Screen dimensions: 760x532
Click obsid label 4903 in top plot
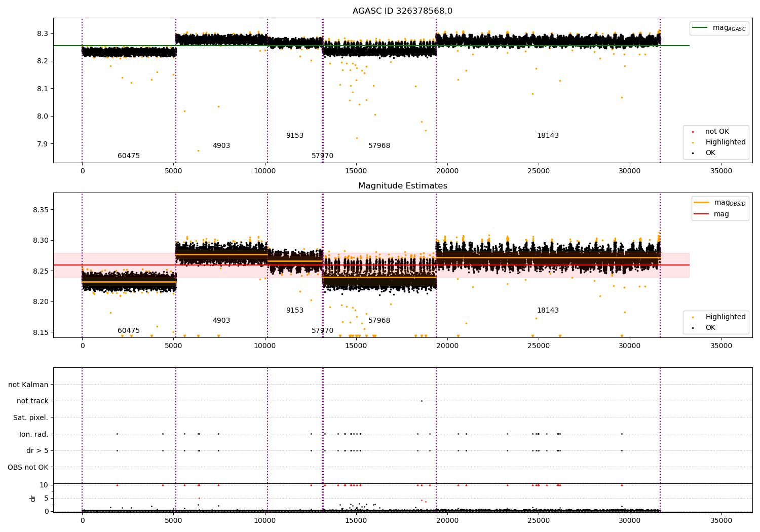pos(221,146)
